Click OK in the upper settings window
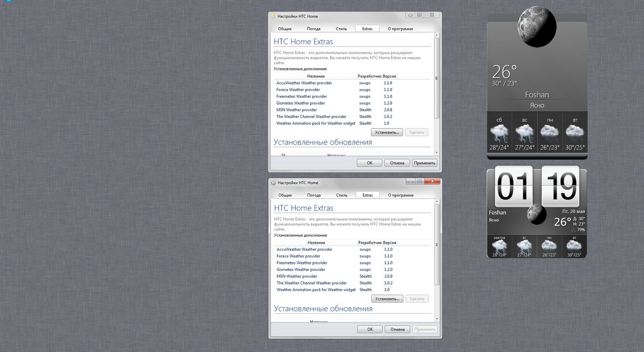Viewport: 644px width, 352px height. pos(370,163)
